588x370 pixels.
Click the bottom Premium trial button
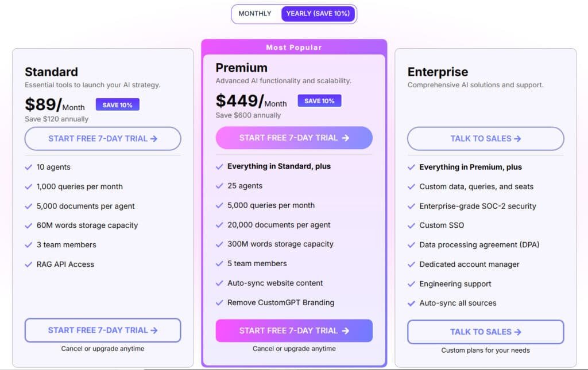pyautogui.click(x=294, y=330)
